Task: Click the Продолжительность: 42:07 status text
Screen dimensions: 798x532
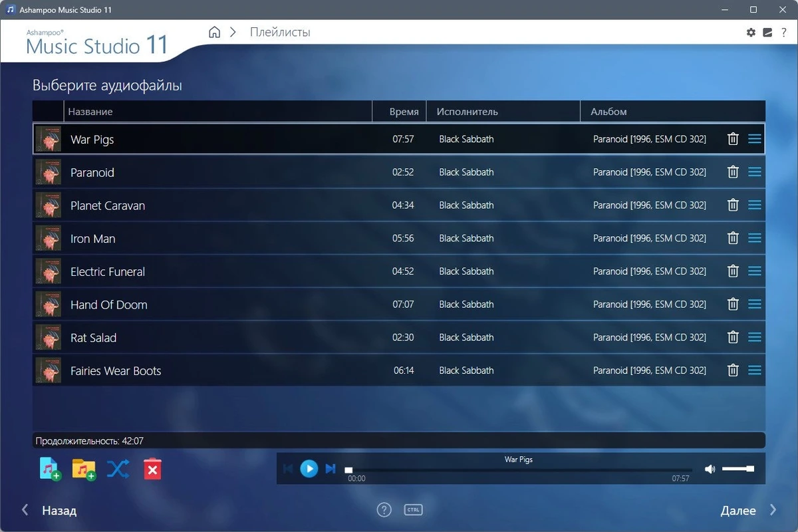Action: click(x=90, y=441)
